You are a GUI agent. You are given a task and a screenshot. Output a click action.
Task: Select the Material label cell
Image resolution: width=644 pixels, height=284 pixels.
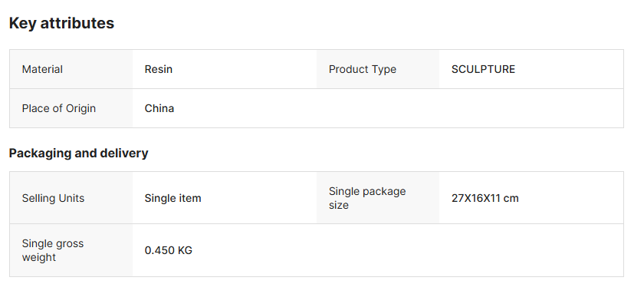(x=71, y=69)
